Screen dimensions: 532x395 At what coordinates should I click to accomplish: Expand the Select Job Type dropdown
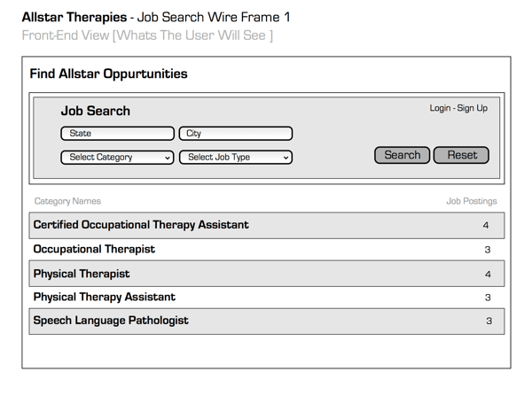point(236,158)
